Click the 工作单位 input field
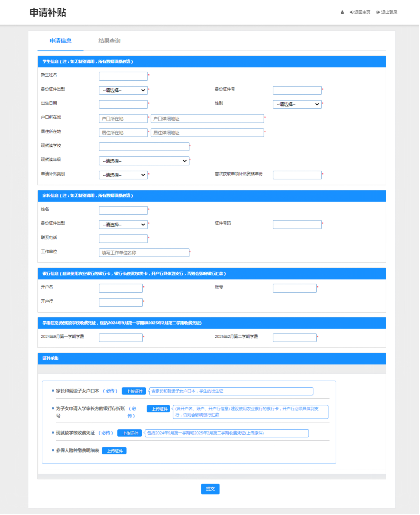 (144, 253)
